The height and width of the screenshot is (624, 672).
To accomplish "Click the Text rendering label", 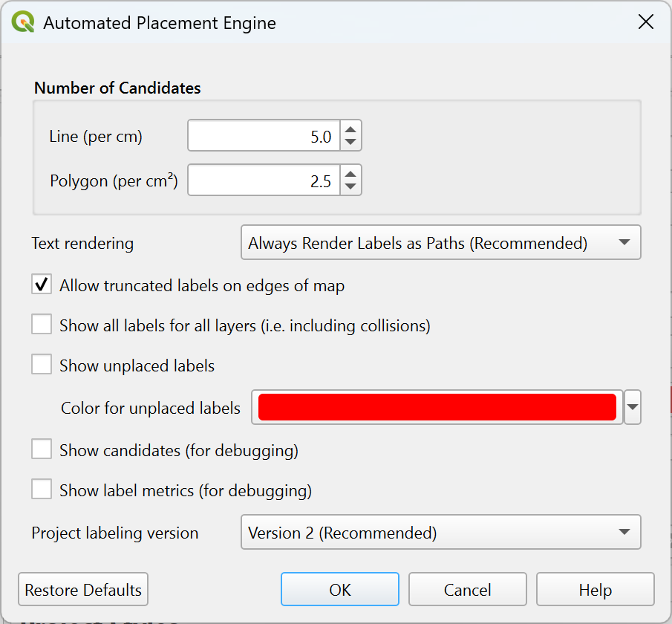I will pyautogui.click(x=82, y=243).
